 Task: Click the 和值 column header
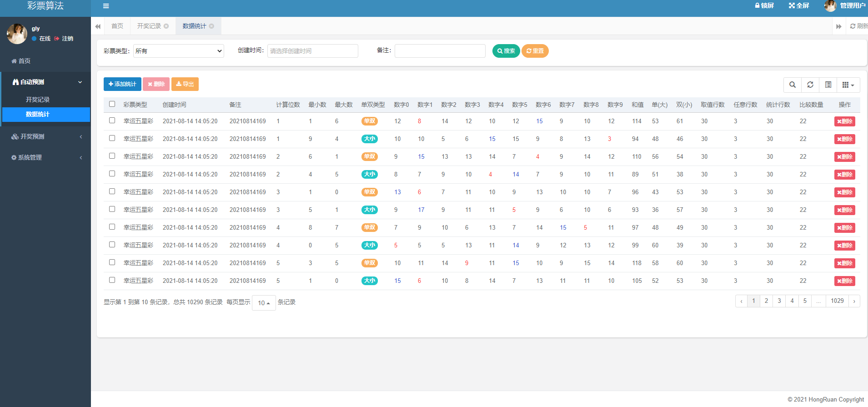click(x=637, y=105)
